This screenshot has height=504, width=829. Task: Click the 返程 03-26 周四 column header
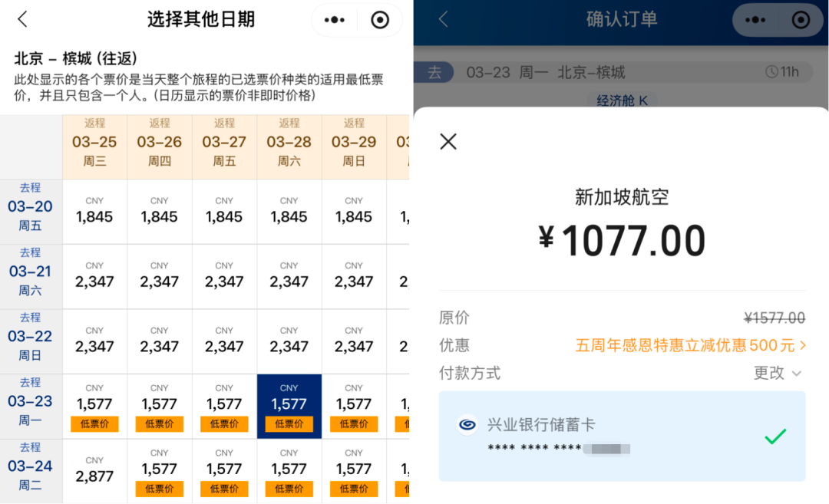click(159, 142)
